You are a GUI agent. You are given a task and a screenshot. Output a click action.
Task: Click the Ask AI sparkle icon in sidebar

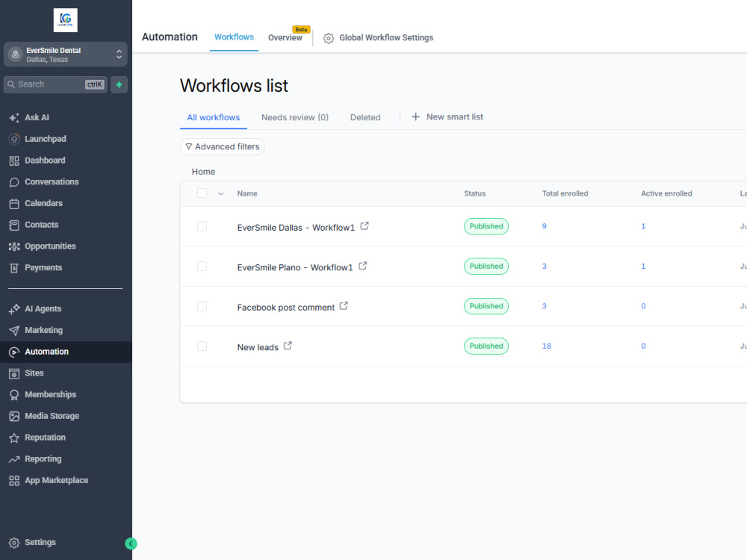point(14,118)
